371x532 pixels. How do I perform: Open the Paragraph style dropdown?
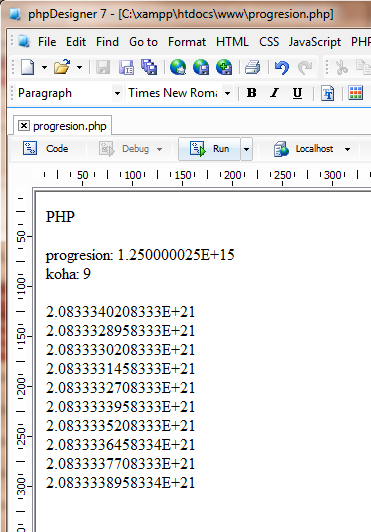point(117,93)
